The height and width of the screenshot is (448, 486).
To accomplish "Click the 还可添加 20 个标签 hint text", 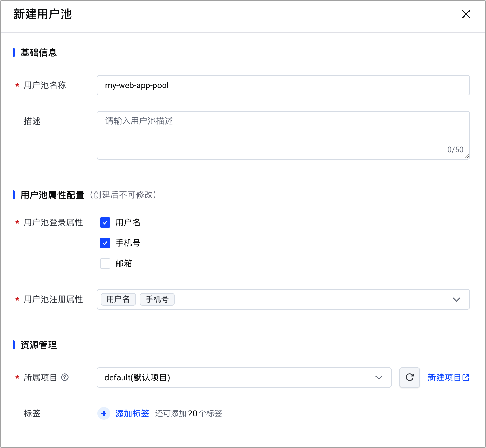I will click(189, 413).
